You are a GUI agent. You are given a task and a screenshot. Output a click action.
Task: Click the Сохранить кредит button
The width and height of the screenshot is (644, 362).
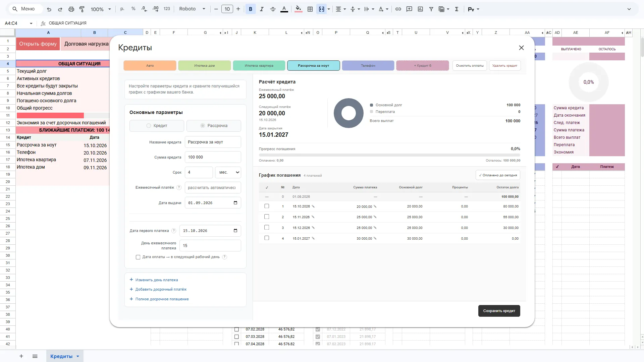coord(499,311)
